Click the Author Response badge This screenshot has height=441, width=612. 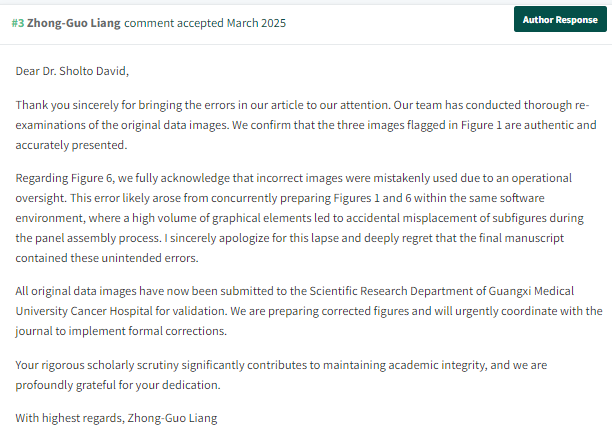[x=560, y=20]
